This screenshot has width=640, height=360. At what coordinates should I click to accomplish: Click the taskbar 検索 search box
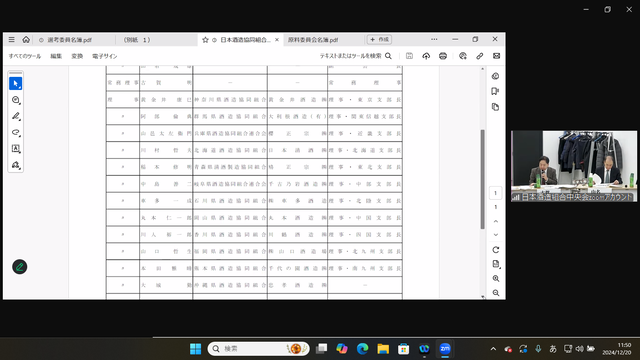(x=258, y=349)
